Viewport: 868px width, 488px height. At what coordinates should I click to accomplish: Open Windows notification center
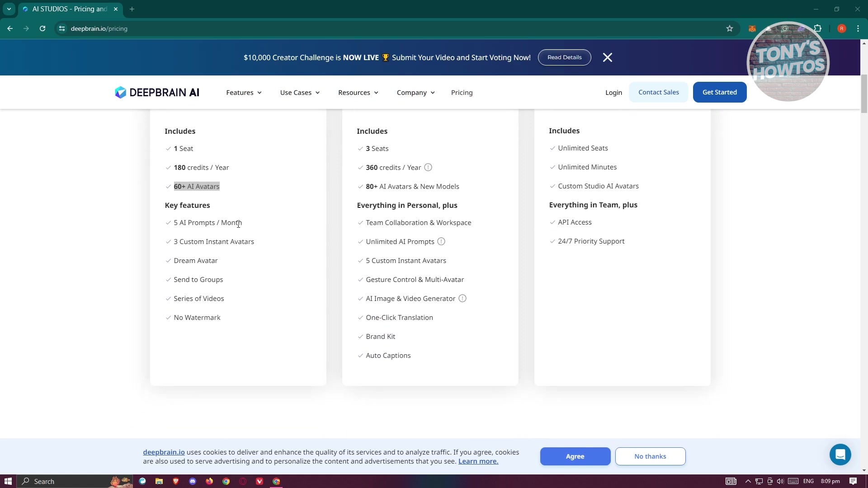pyautogui.click(x=853, y=481)
